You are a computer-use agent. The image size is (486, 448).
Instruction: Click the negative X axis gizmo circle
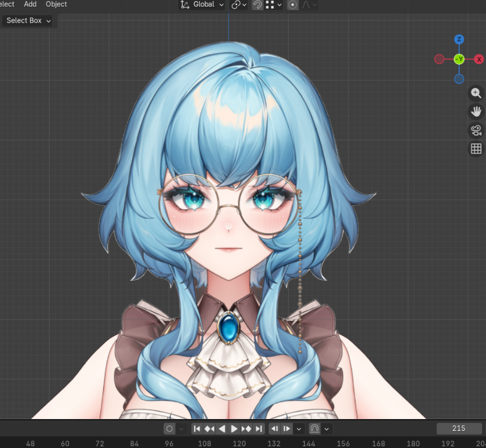point(439,59)
